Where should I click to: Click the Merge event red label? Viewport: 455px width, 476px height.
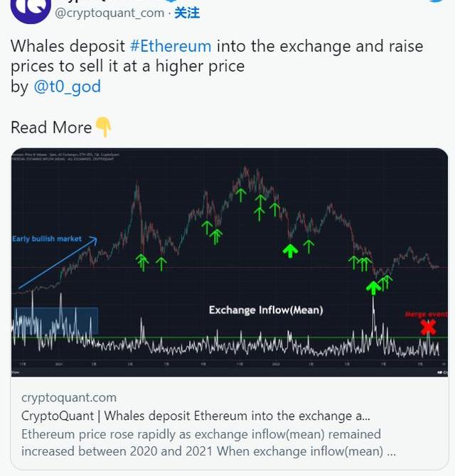coord(425,314)
